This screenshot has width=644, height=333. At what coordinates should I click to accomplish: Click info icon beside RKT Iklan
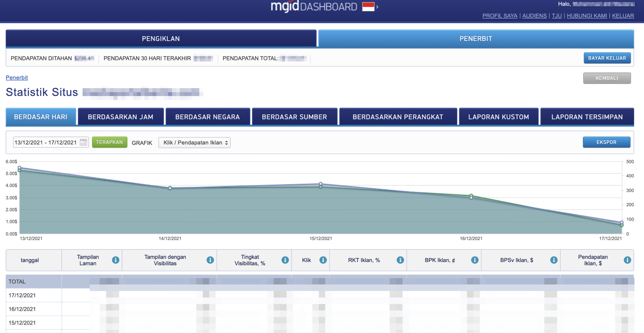[x=400, y=260]
